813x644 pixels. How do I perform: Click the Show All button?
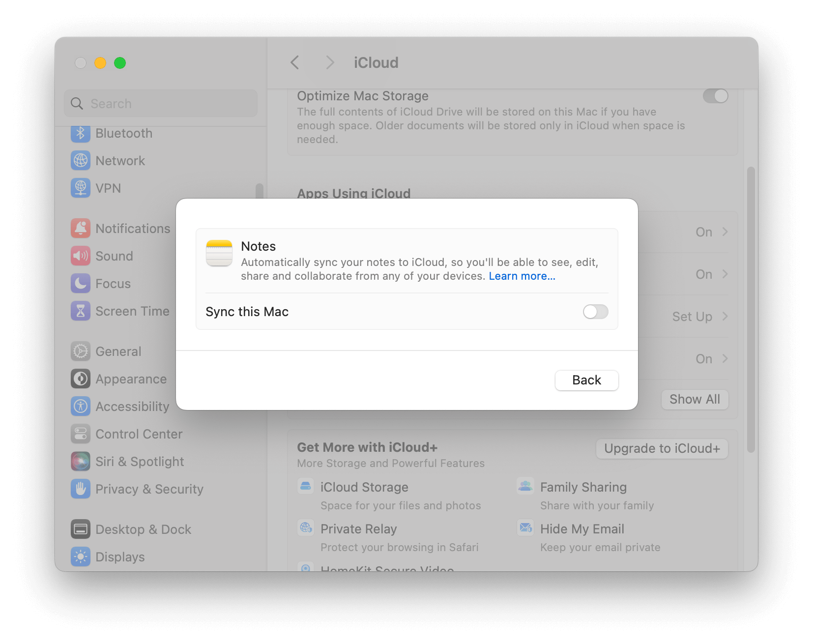pyautogui.click(x=695, y=400)
